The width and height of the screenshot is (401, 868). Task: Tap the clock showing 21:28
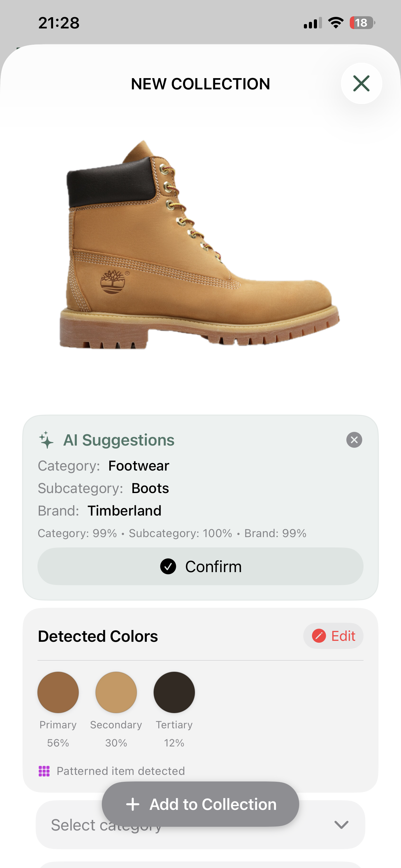click(x=59, y=23)
